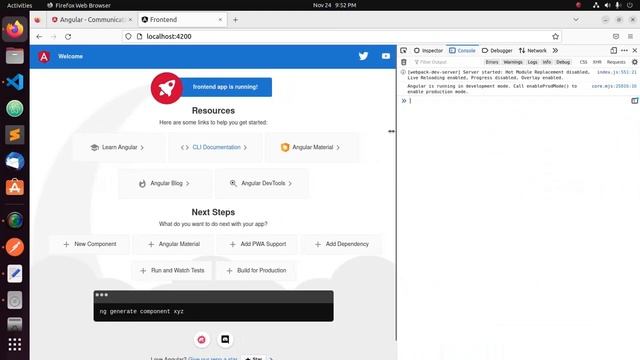Switch to multi-line editor mode icon

[x=634, y=101]
